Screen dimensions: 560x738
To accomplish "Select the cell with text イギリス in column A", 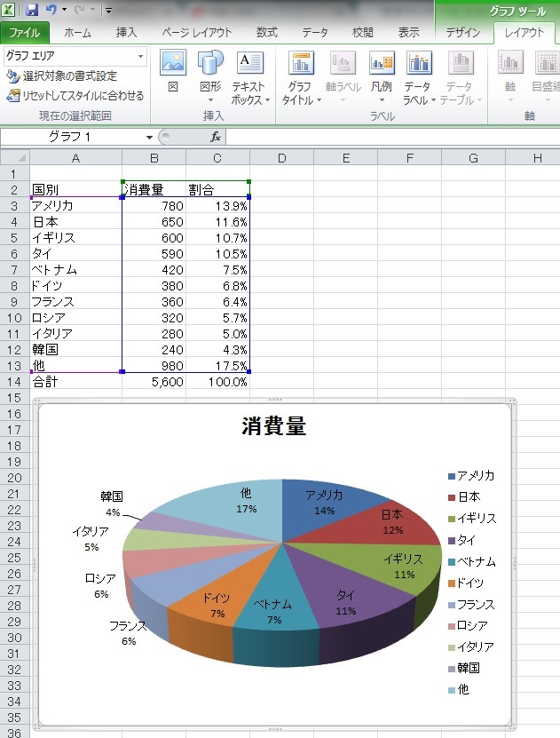I will tap(75, 238).
